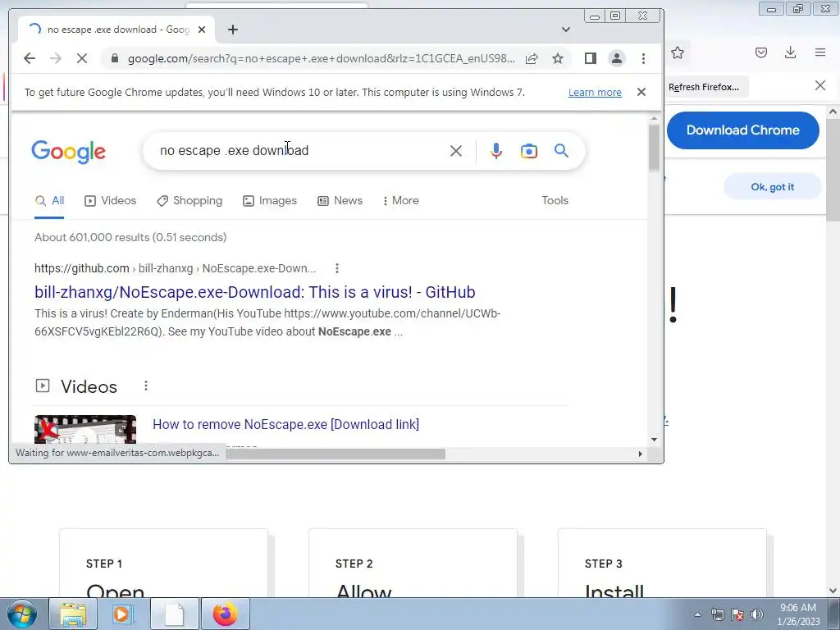Bookmark page with Firefox star icon

pos(678,52)
